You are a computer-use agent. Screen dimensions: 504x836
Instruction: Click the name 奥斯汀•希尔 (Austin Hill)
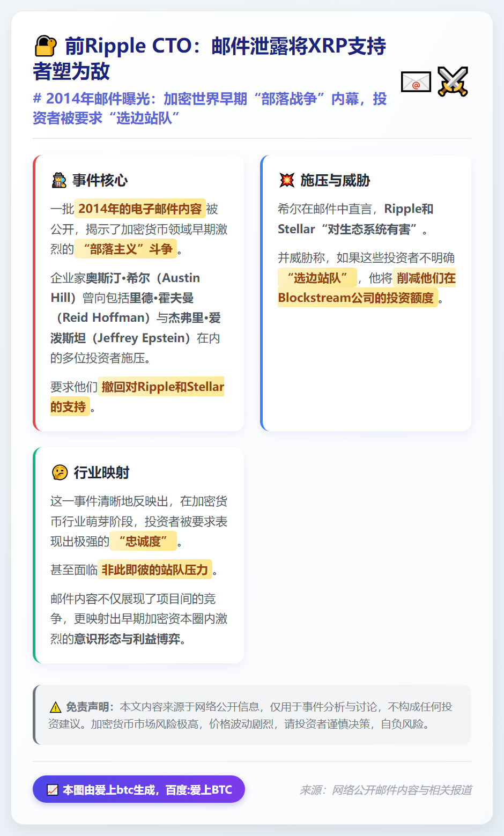pyautogui.click(x=125, y=287)
